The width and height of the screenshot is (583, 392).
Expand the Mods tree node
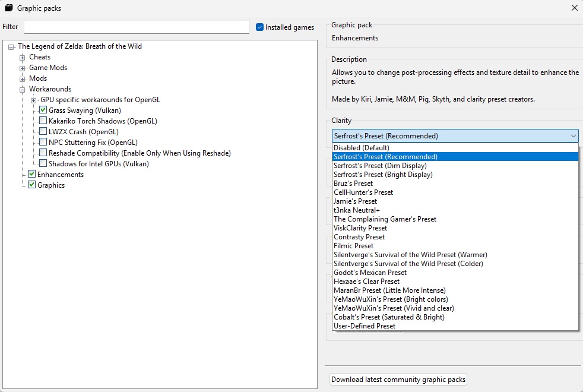click(23, 79)
